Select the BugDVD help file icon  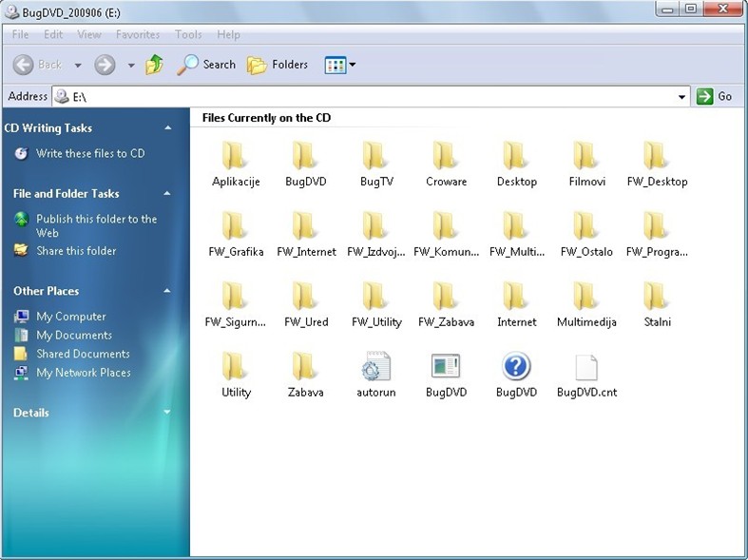click(x=516, y=367)
